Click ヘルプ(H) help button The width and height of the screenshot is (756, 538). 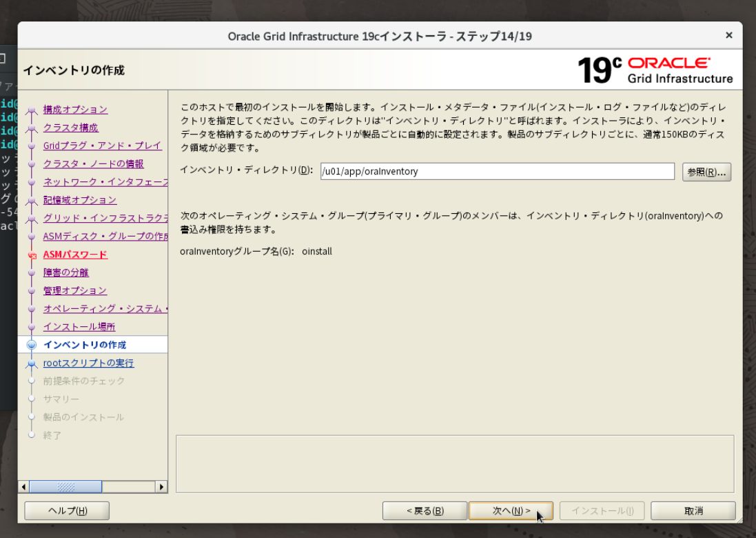point(67,510)
